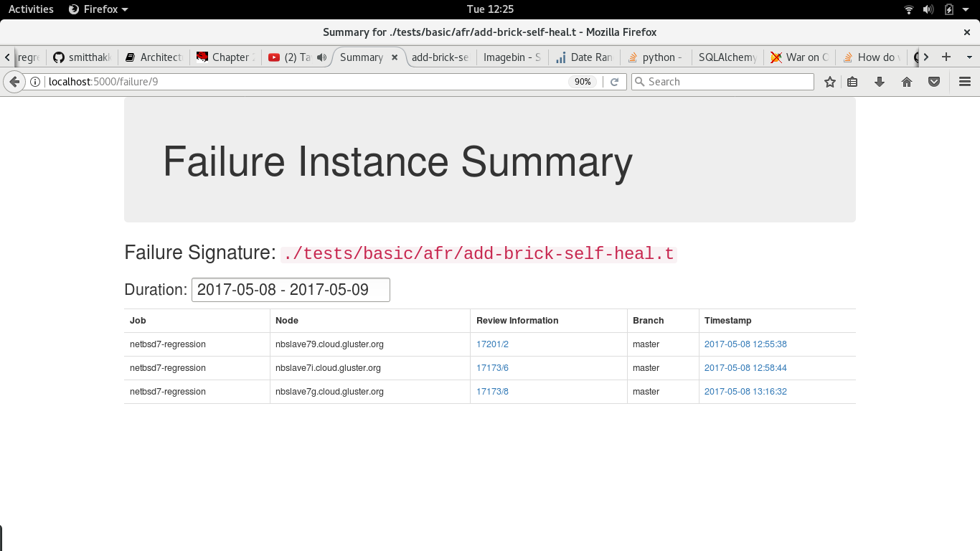Go to the Firefox home icon

(907, 82)
